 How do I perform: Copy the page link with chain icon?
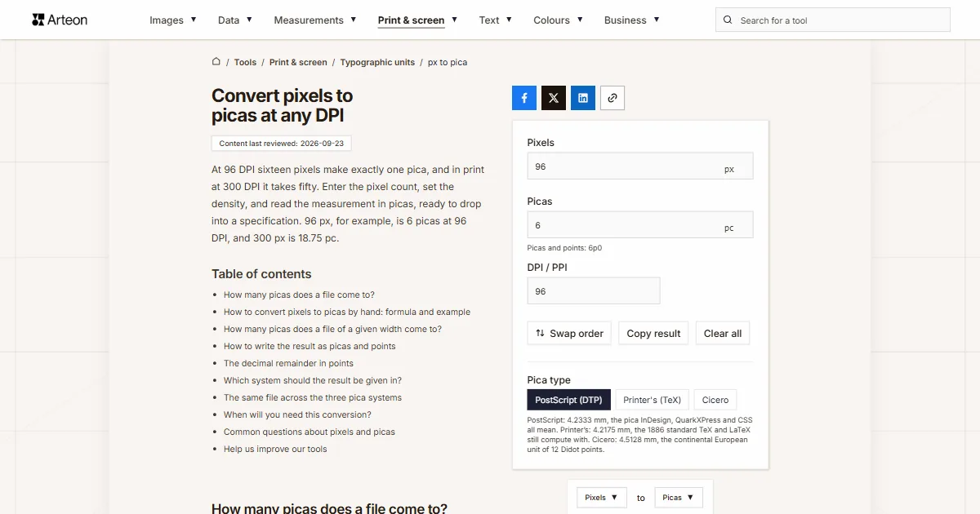point(612,98)
